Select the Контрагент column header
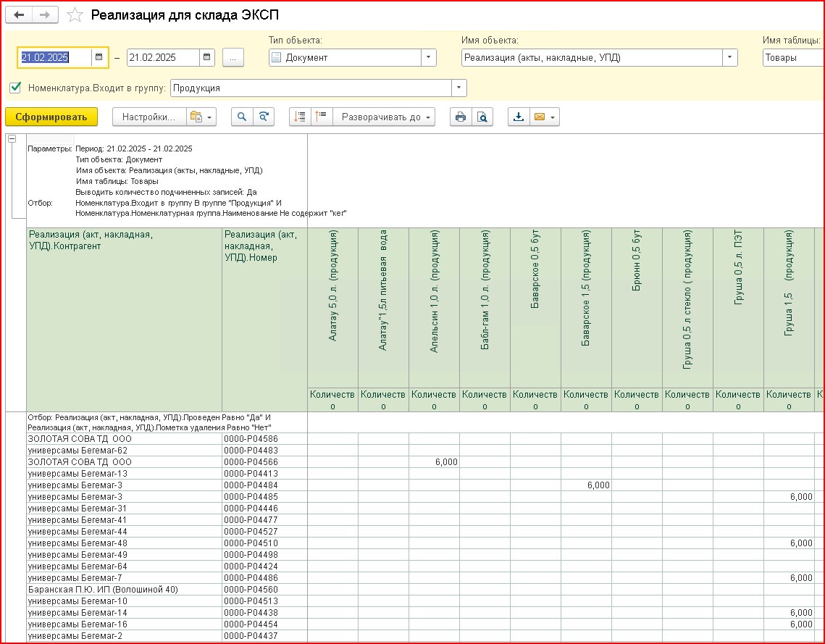Screen dimensions: 825x644 (x=124, y=319)
